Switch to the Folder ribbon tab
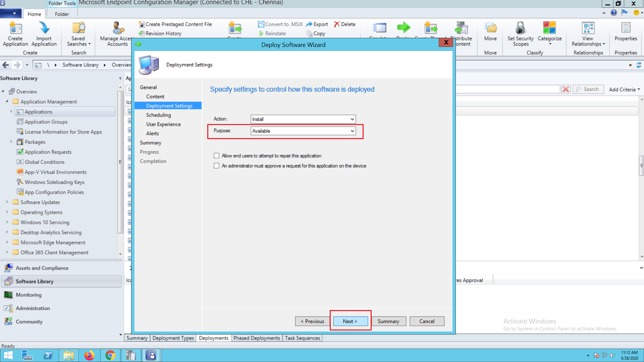Image resolution: width=644 pixels, height=362 pixels. pos(62,14)
